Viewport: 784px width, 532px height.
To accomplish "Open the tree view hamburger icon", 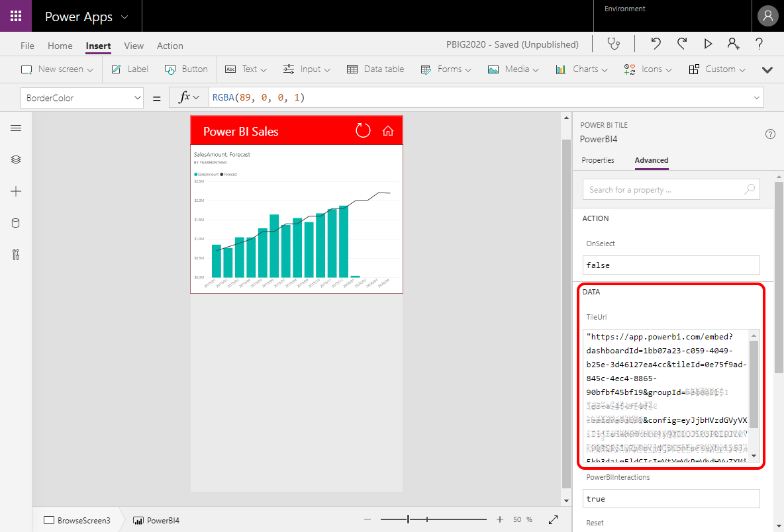I will click(16, 128).
